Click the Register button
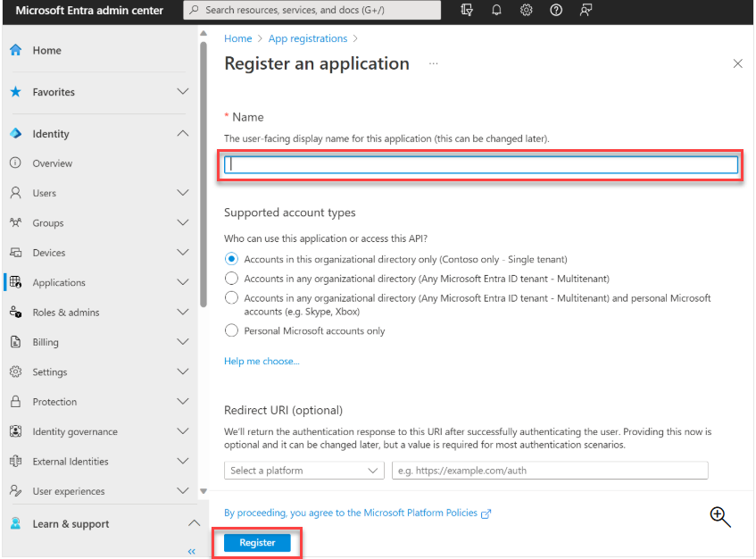 257,543
